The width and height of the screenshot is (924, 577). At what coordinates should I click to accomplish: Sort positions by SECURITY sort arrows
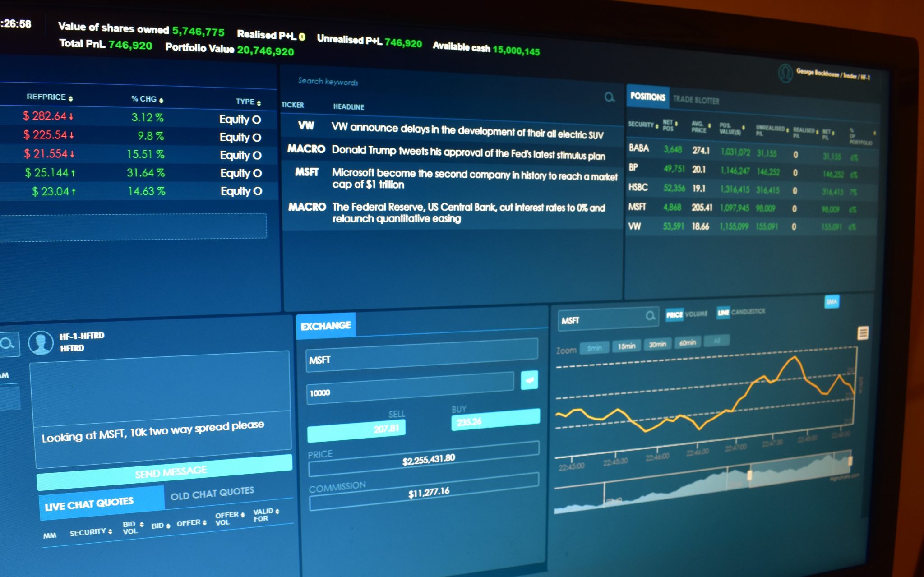pyautogui.click(x=657, y=125)
